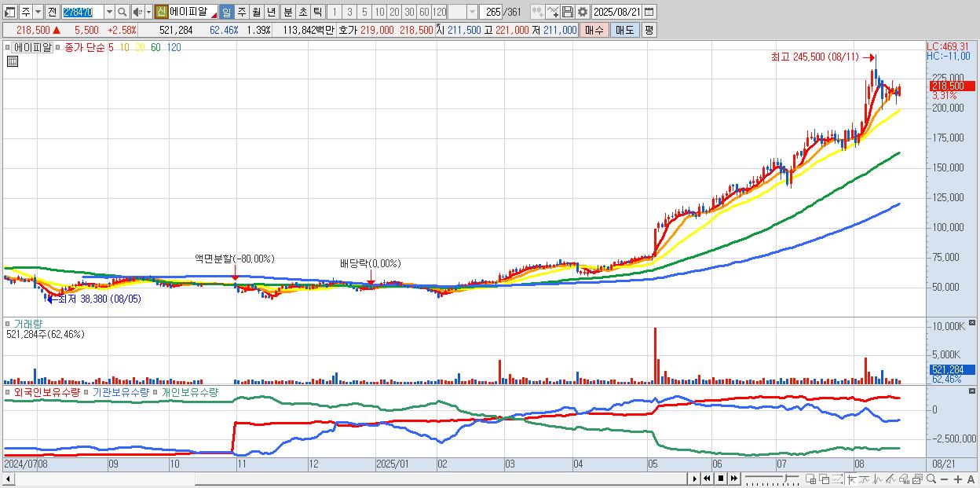Open the speaker options dropdown arrow
The width and height of the screenshot is (980, 488).
(148, 12)
